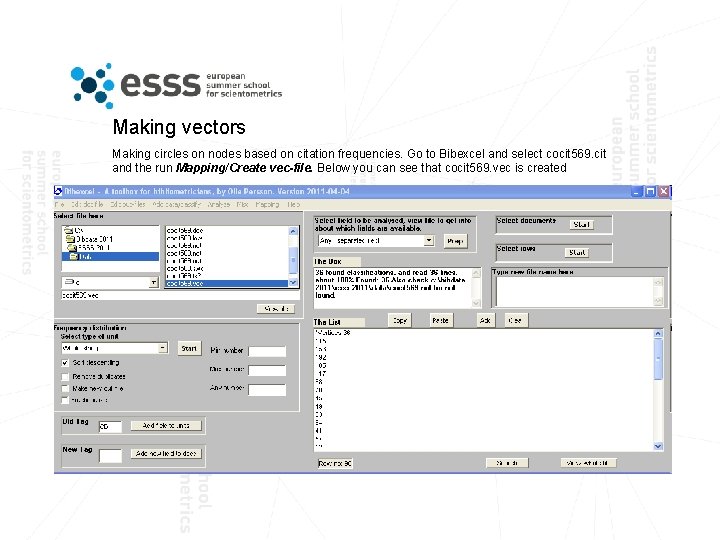Click The List vertical scrollbar thumb
Image resolution: width=720 pixels, height=540 pixels.
(658, 360)
